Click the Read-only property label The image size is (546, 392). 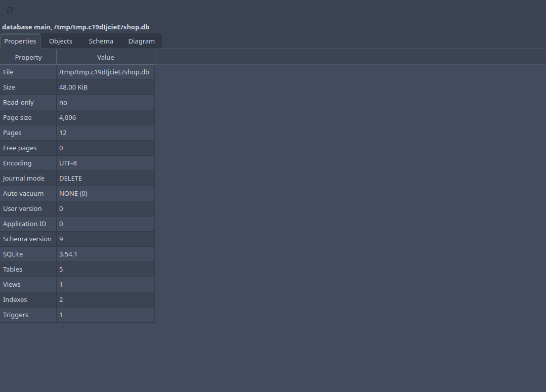coord(28,102)
